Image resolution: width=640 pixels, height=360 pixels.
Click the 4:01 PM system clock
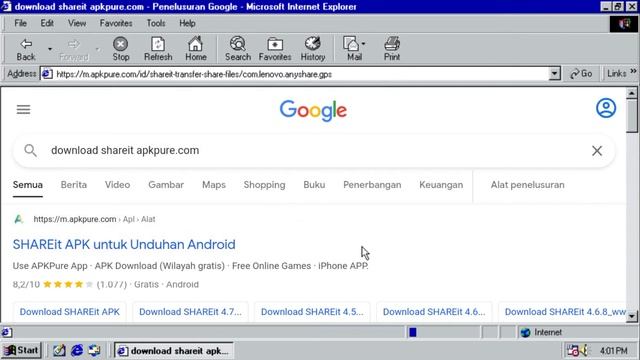pos(613,351)
